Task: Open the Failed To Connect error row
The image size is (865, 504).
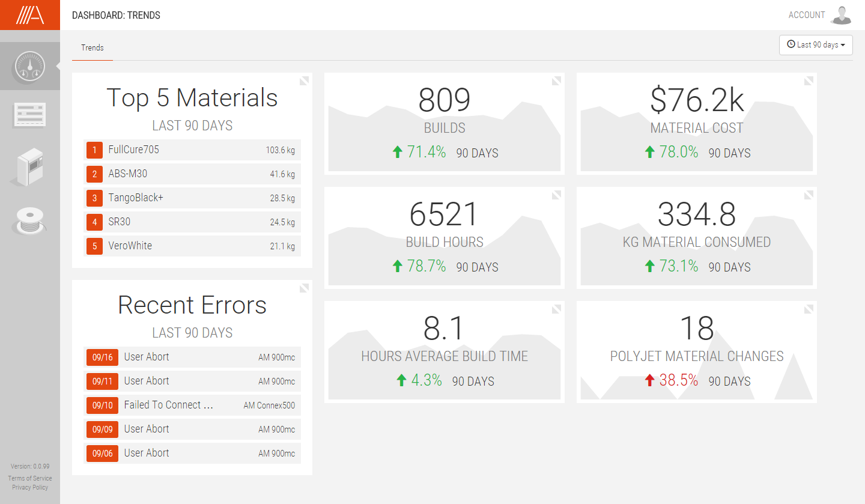Action: pyautogui.click(x=192, y=405)
